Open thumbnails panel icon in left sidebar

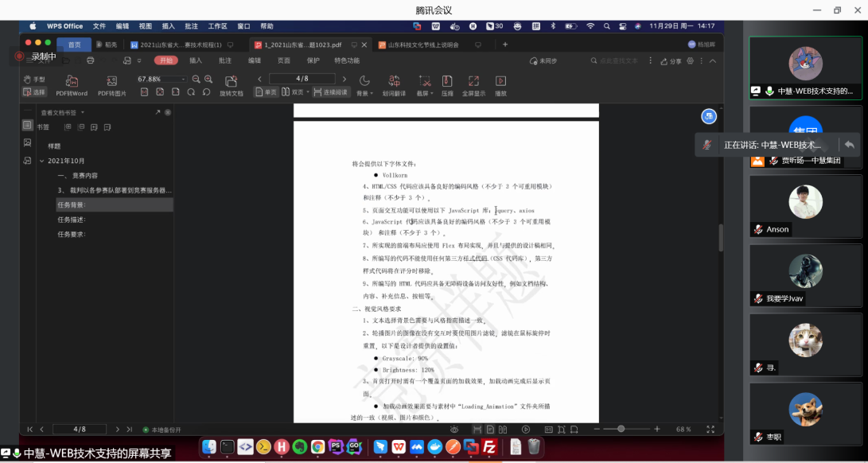[x=27, y=143]
